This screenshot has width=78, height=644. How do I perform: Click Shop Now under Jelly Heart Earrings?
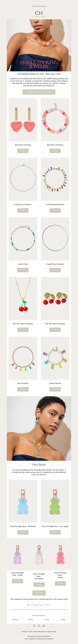pyautogui.click(x=23, y=151)
